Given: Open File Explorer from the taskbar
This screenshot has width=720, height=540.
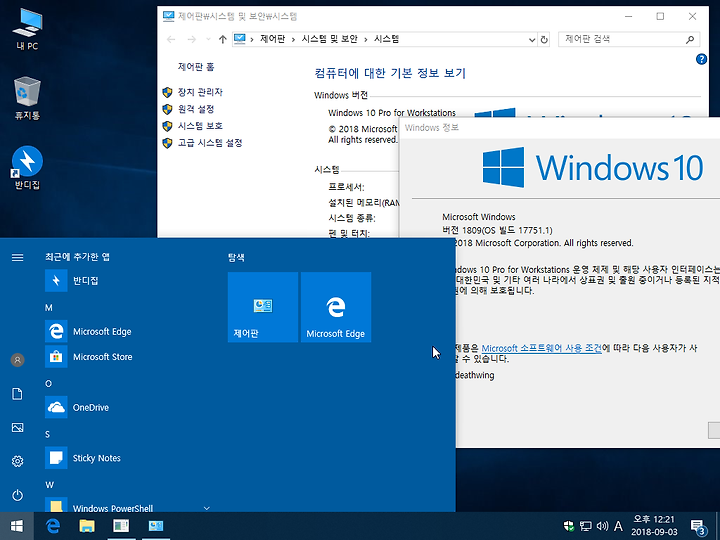Looking at the screenshot, I should (87, 526).
